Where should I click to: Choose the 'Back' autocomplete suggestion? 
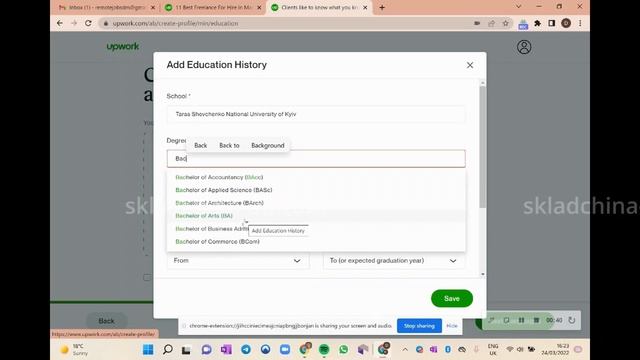(200, 145)
